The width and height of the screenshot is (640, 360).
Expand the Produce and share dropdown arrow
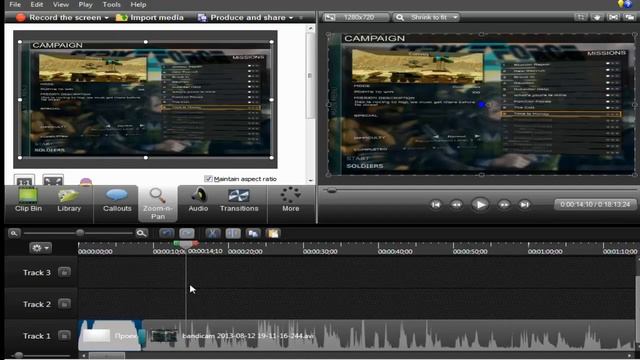coord(291,18)
